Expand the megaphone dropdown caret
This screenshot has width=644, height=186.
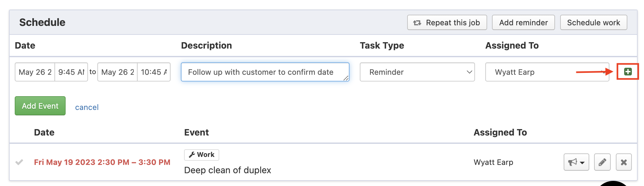pos(582,163)
